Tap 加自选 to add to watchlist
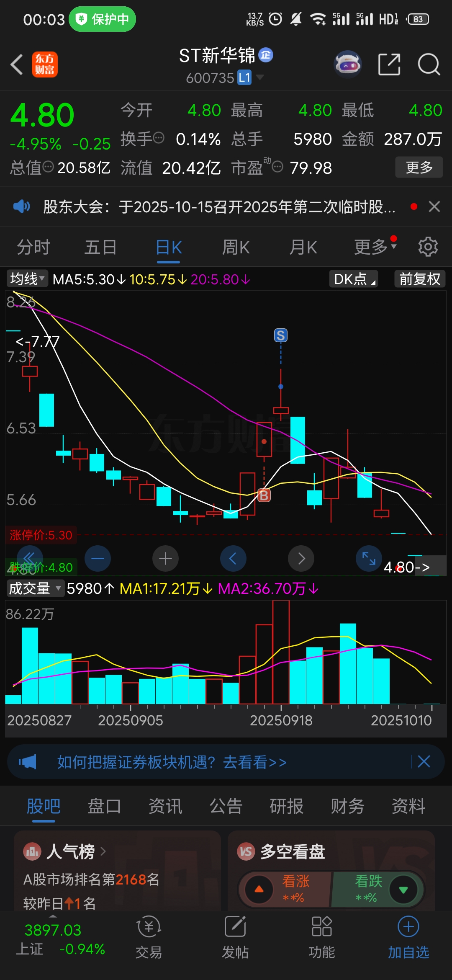Screen dimensions: 452x980 [x=408, y=938]
